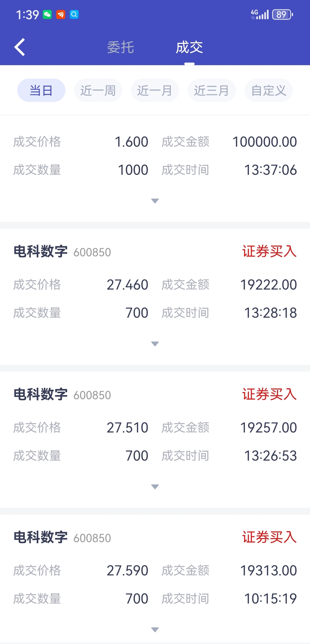Filter trades by 近一月
Screen dimensions: 310x644
click(155, 90)
